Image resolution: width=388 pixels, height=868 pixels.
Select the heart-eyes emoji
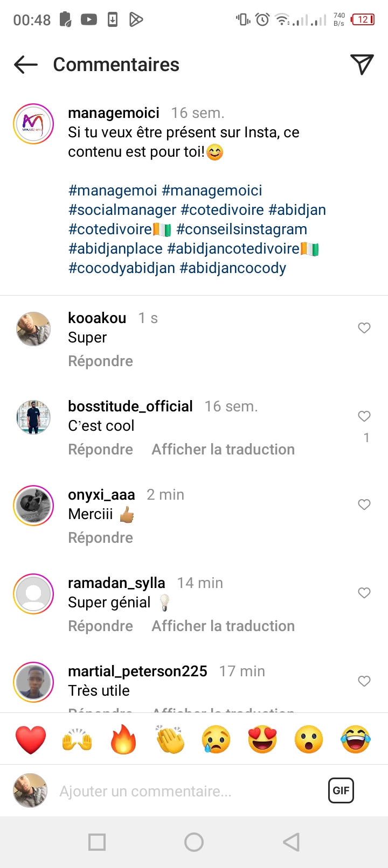(262, 739)
